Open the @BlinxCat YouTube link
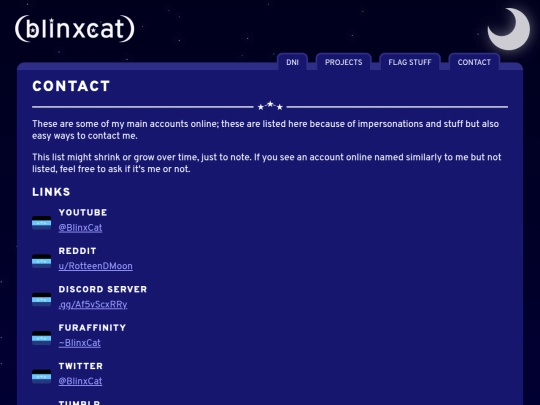540x405 pixels. [x=80, y=228]
